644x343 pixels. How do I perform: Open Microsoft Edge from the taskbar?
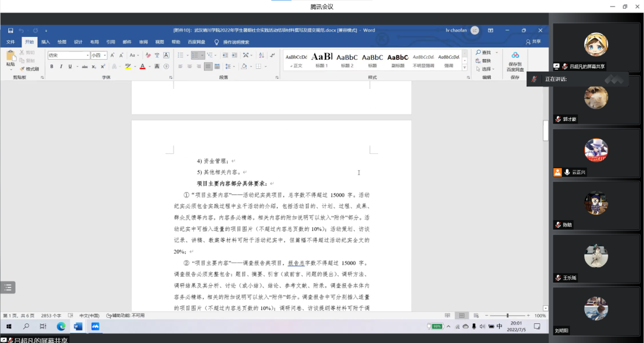[61, 326]
